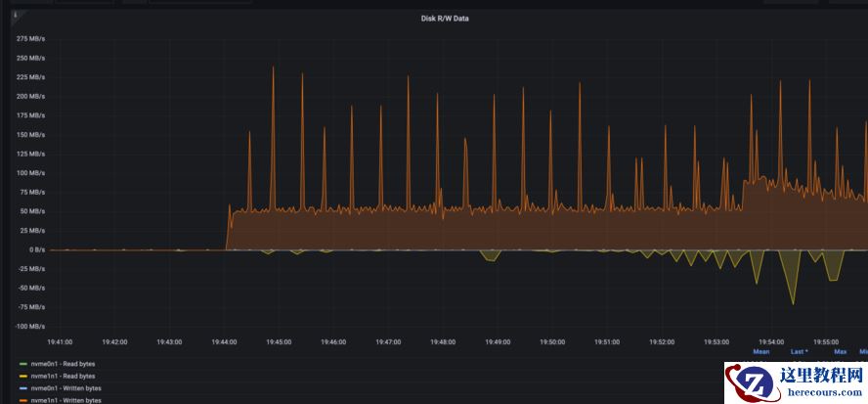Click the 19:41:00 time axis label
This screenshot has width=868, height=404.
(x=60, y=342)
